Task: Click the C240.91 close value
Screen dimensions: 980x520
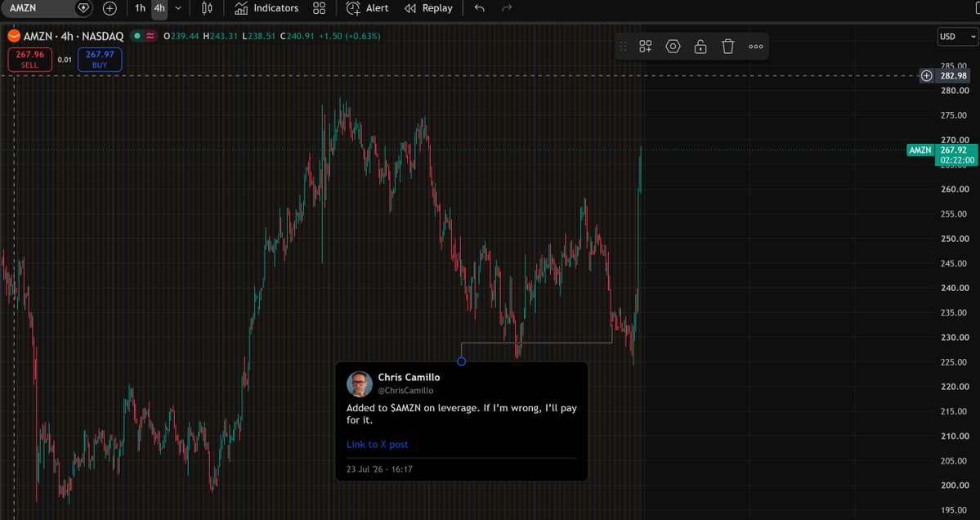Action: (x=297, y=36)
